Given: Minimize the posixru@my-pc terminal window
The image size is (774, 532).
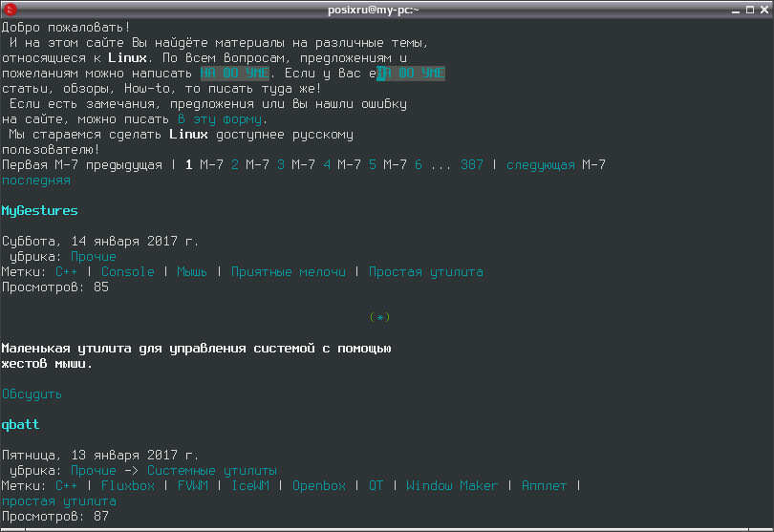Looking at the screenshot, I should pos(736,10).
